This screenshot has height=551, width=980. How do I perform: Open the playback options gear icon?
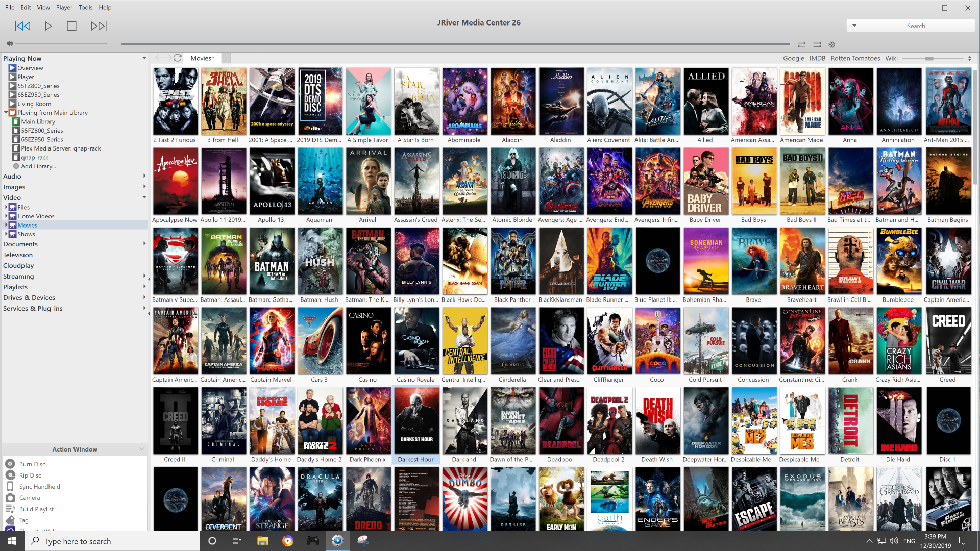click(x=831, y=45)
